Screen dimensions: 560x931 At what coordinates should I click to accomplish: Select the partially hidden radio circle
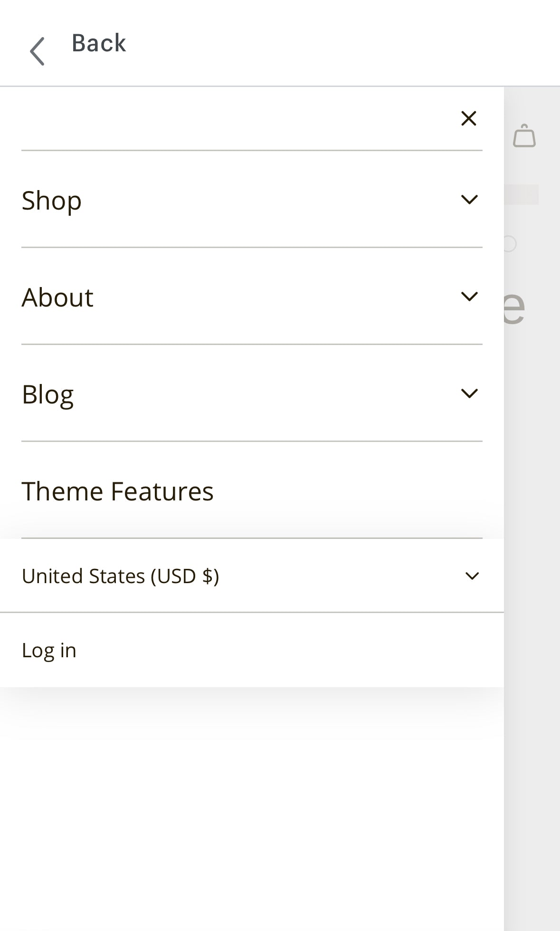(x=510, y=244)
